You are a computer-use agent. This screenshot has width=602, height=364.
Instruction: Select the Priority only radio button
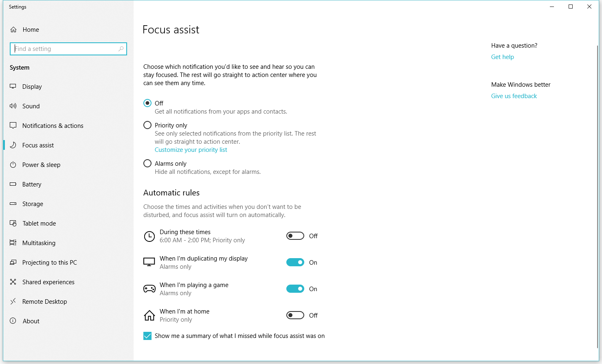tap(147, 125)
